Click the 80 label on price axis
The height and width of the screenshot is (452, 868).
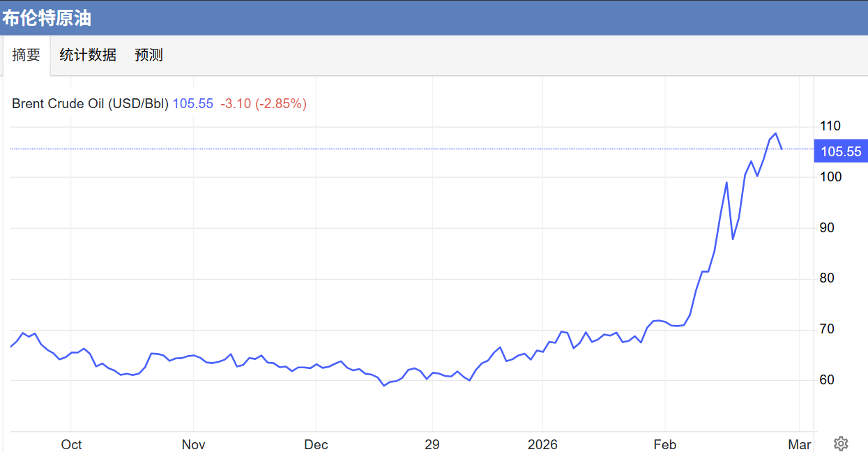(827, 278)
